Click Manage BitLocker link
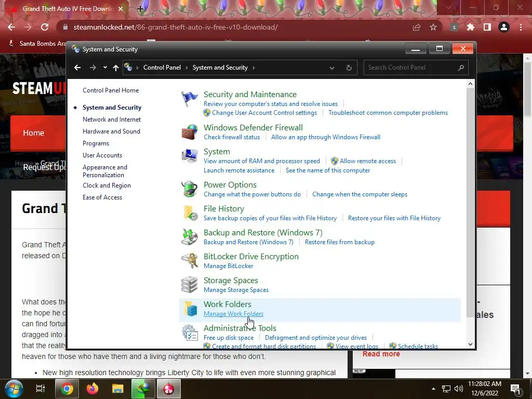The height and width of the screenshot is (399, 532). click(x=229, y=266)
